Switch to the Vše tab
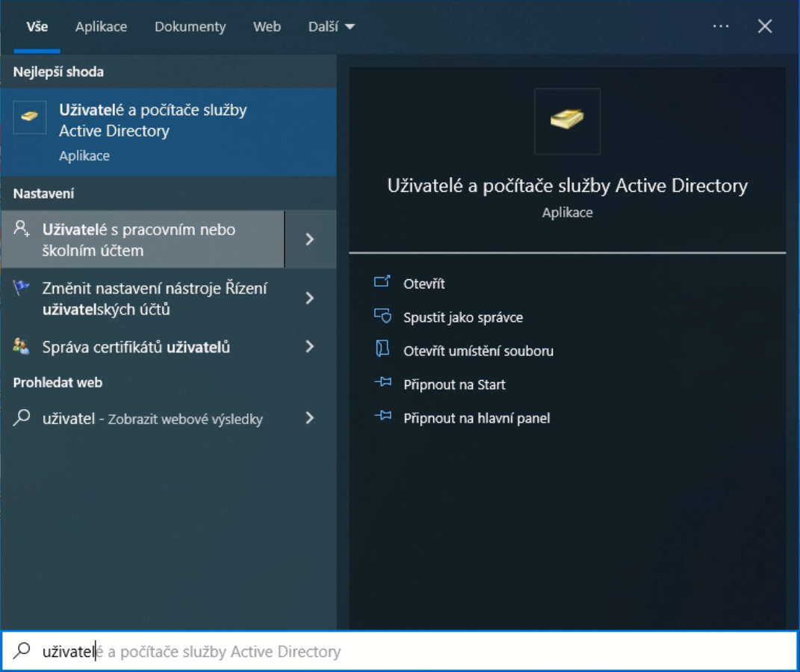 [x=37, y=27]
